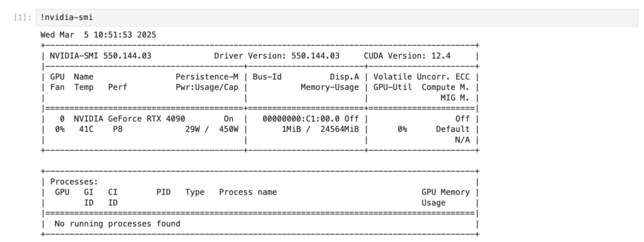Click the CUDA Version: 12.4 text
Image resolution: width=644 pixels, height=242 pixels.
click(407, 56)
